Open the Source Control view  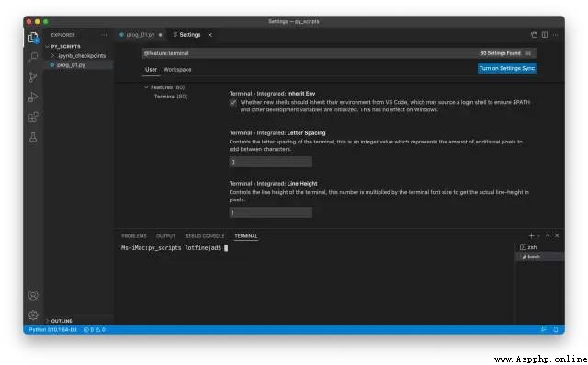[x=33, y=77]
